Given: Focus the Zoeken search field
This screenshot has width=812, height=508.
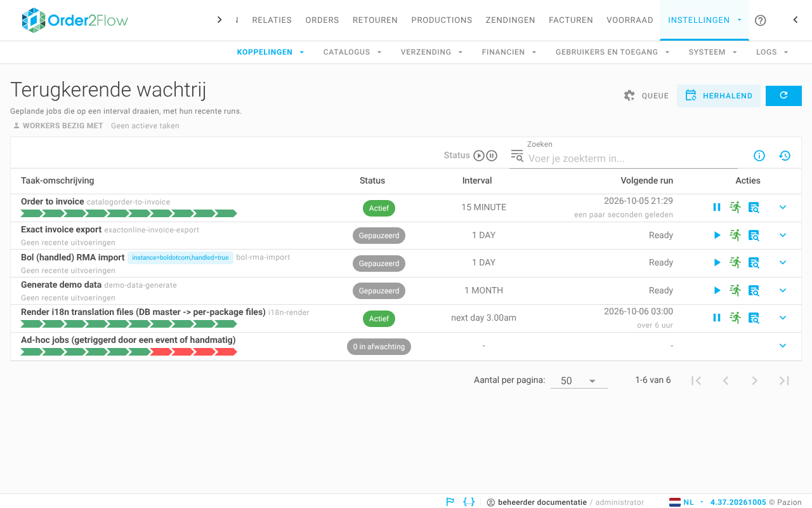Looking at the screenshot, I should (x=623, y=158).
